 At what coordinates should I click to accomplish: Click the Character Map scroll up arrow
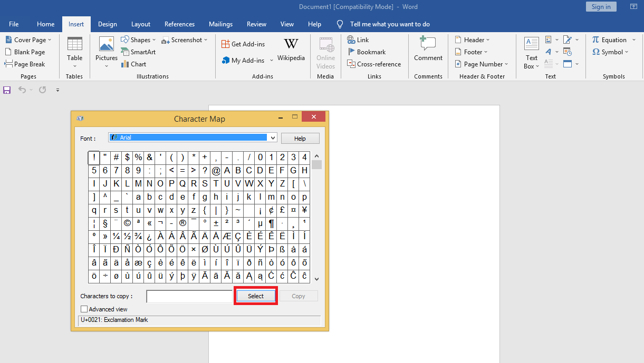point(316,156)
